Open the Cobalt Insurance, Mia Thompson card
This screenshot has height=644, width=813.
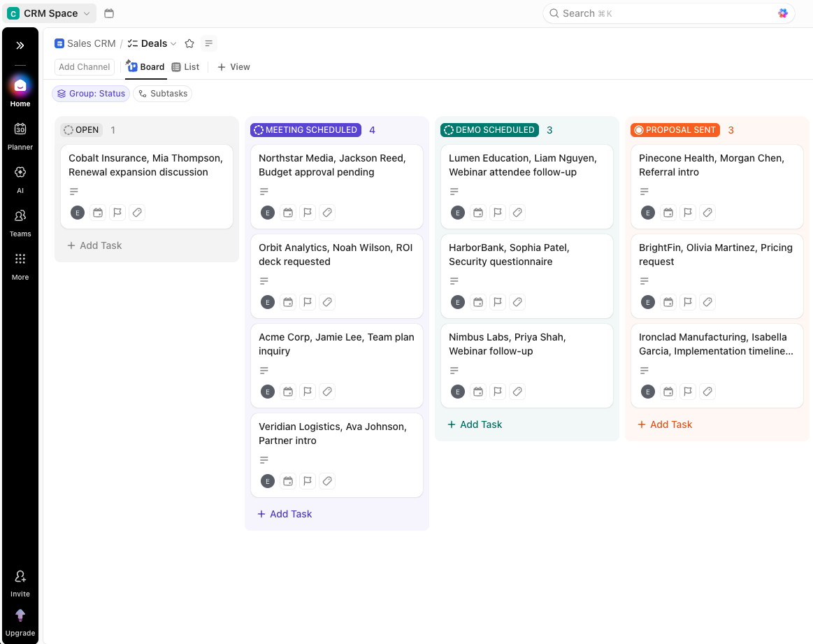[x=147, y=187]
